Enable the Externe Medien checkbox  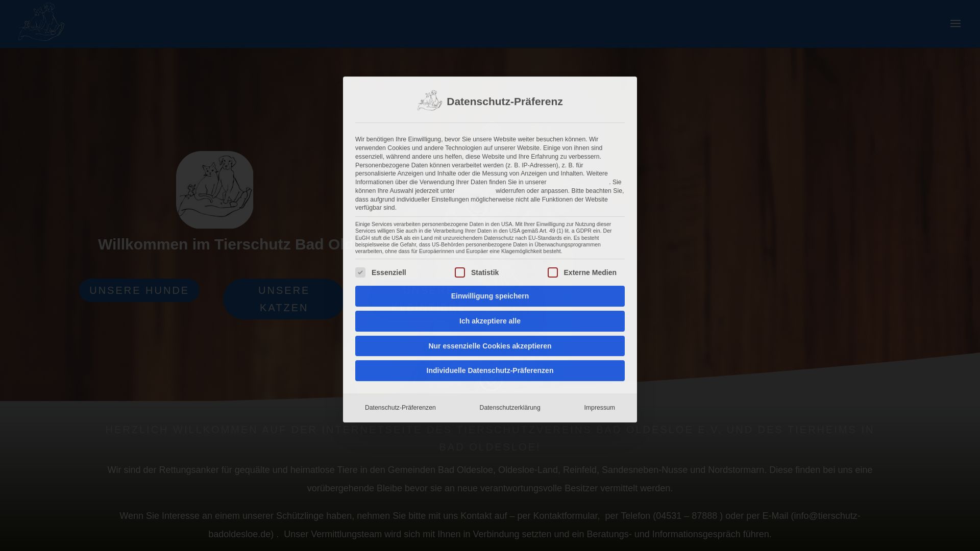pyautogui.click(x=553, y=272)
